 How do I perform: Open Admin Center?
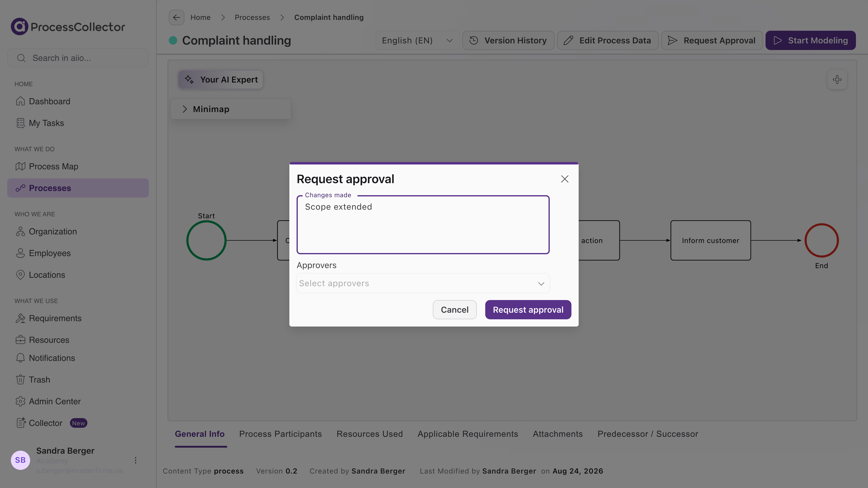click(x=78, y=401)
